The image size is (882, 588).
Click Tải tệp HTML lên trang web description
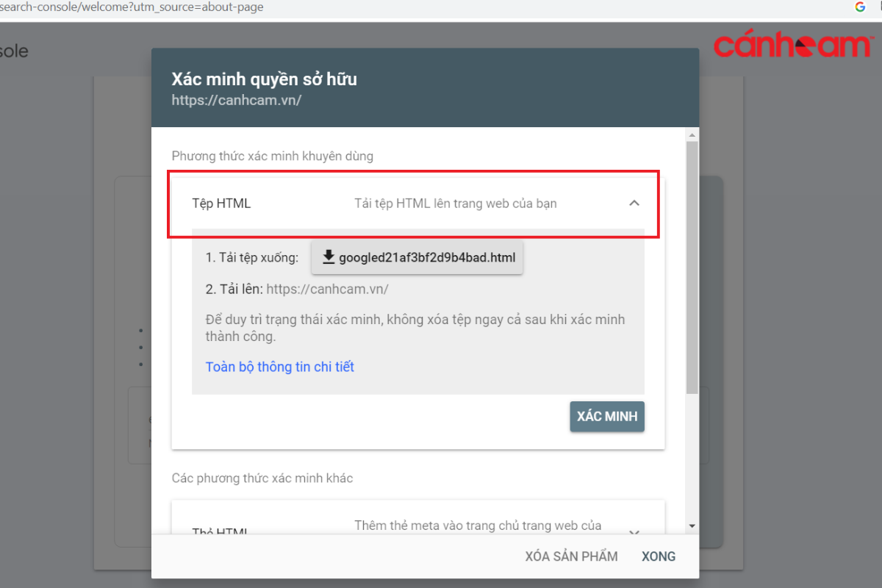456,204
